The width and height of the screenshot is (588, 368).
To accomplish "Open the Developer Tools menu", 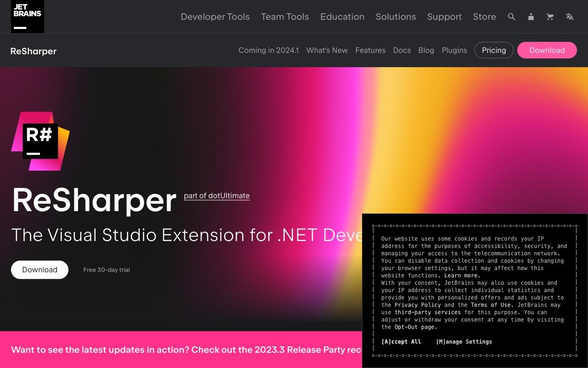I will 215,17.
